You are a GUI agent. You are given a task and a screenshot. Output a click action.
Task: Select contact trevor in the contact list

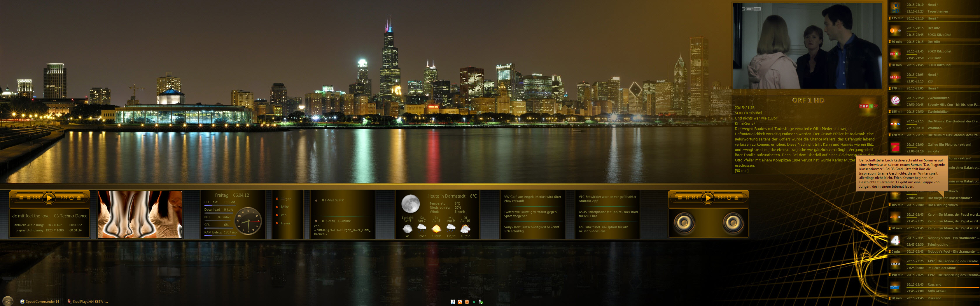click(285, 224)
